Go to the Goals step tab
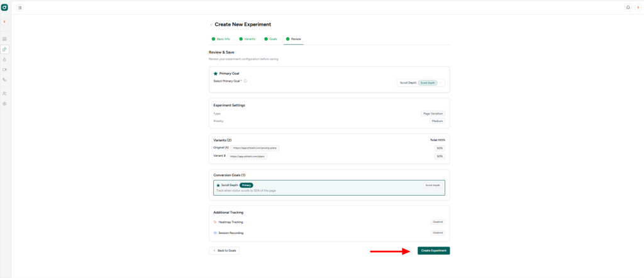The width and height of the screenshot is (644, 278). point(270,39)
